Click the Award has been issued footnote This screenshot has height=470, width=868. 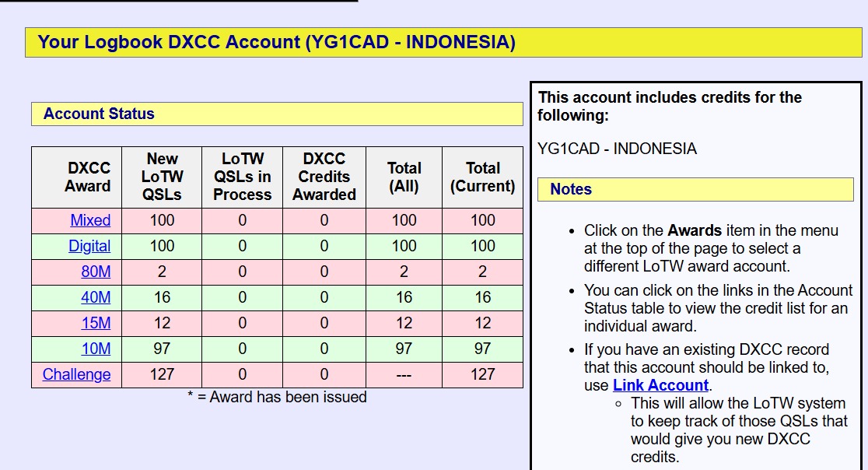(277, 397)
